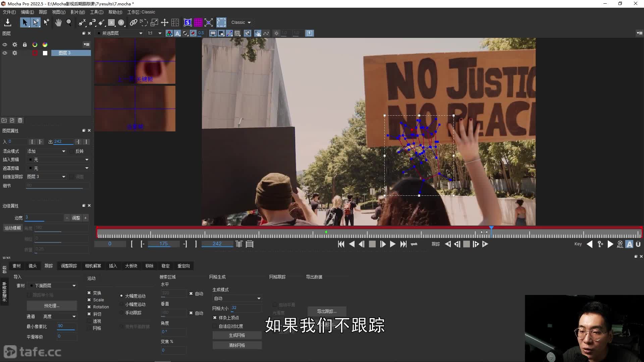
Task: Open the 生成模式 自动 dropdown
Action: point(237,298)
